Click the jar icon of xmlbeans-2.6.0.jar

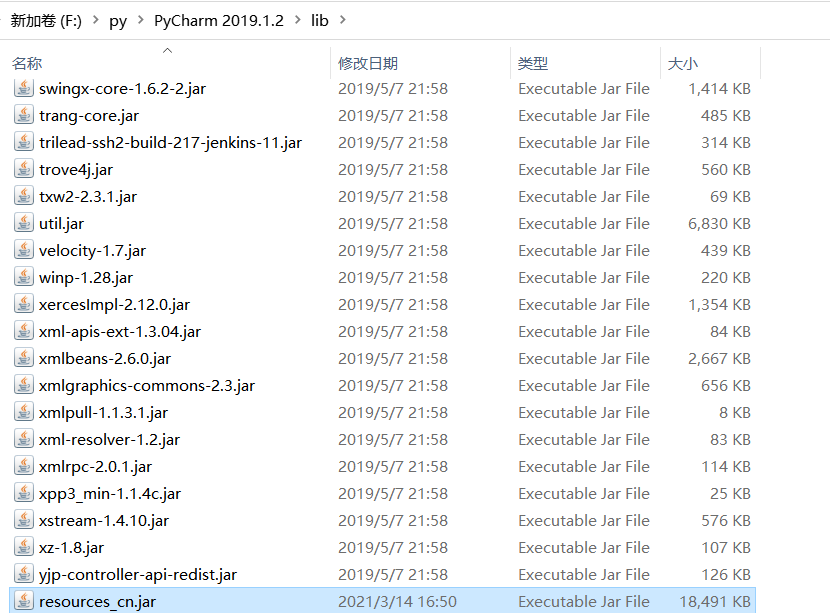pyautogui.click(x=24, y=358)
